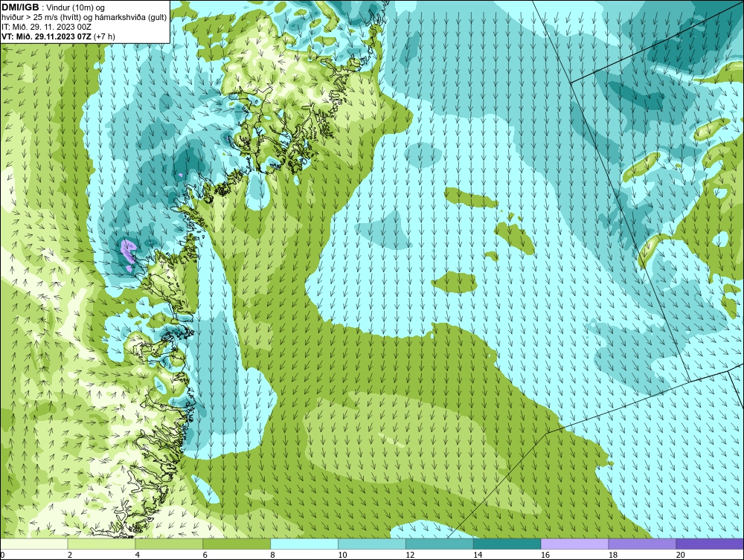This screenshot has height=560, width=744.
Task: Click the legend label 10
Action: pyautogui.click(x=342, y=555)
